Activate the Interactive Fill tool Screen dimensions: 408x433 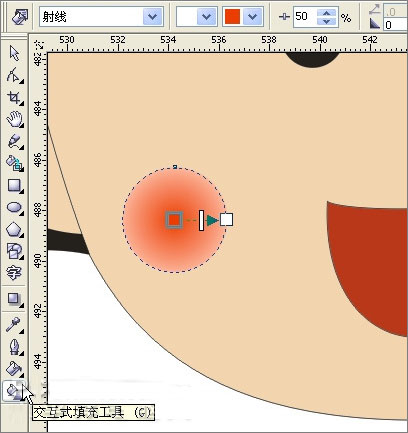click(x=13, y=390)
